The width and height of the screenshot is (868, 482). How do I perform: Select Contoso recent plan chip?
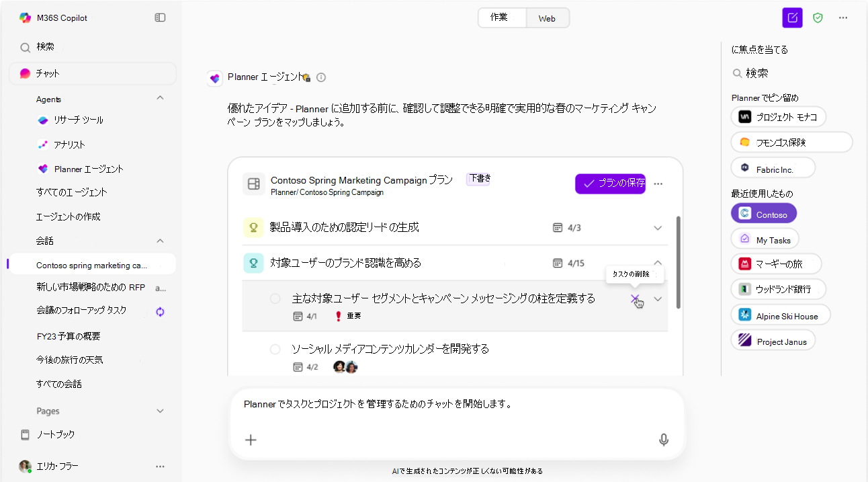764,214
